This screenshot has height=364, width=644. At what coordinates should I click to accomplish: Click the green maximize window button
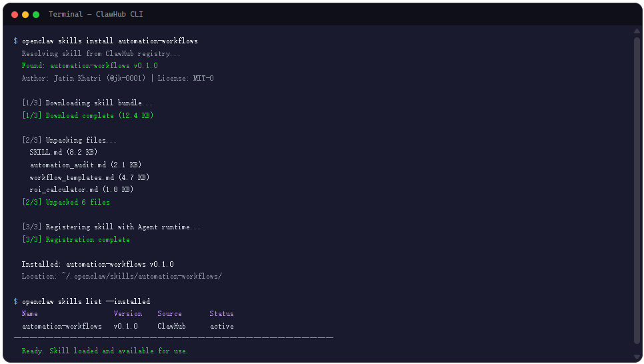tap(36, 15)
